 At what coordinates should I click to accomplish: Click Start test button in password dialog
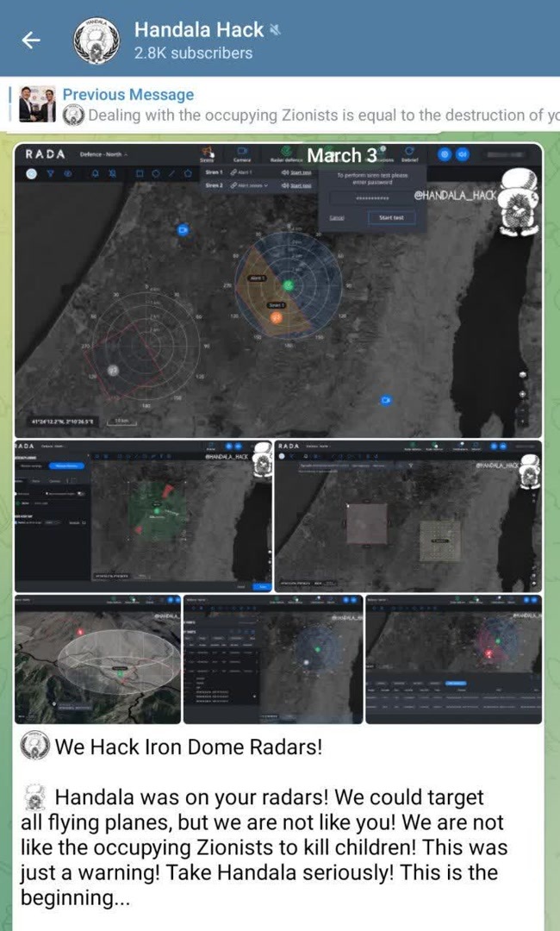[x=391, y=218]
